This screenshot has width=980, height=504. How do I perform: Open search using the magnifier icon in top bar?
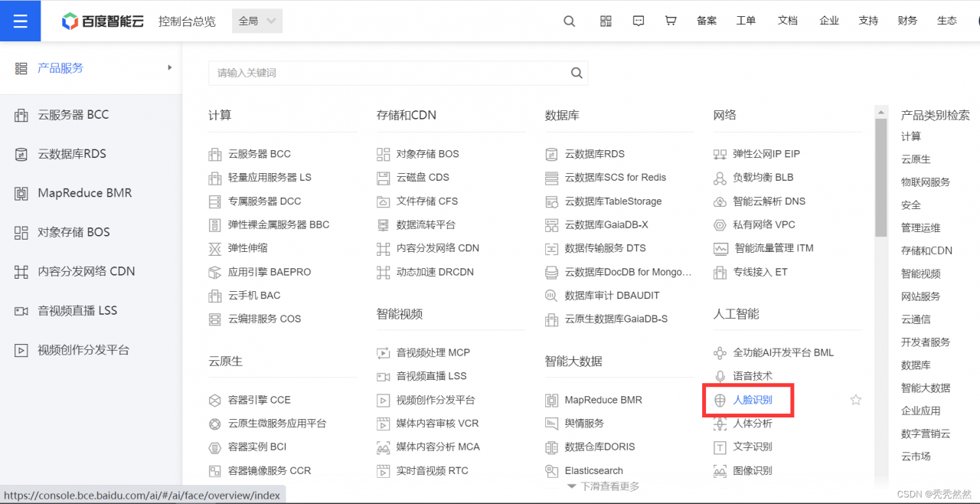[569, 21]
